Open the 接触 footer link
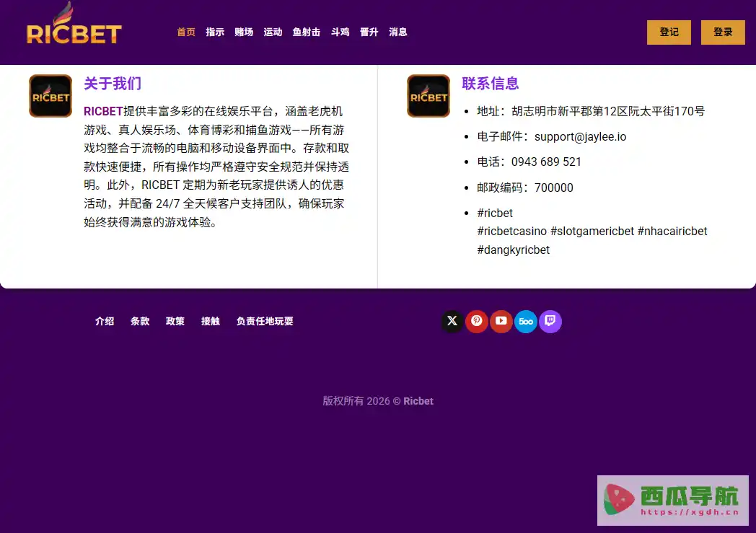 [210, 322]
